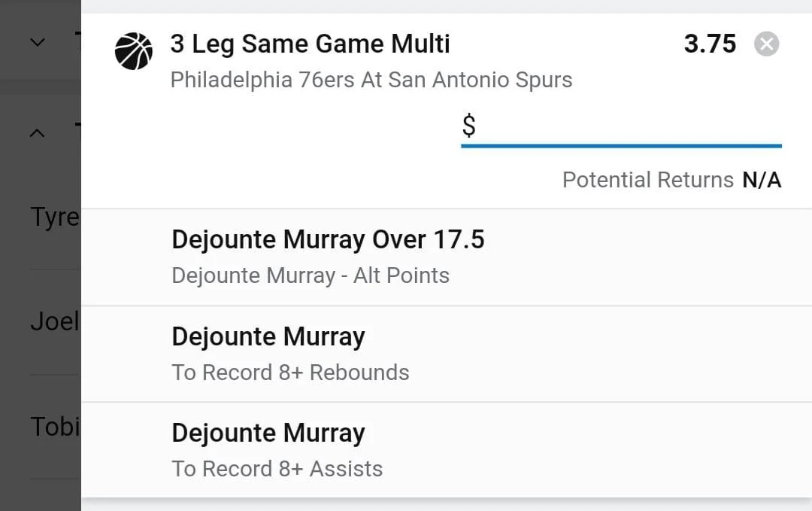Click Dejounte Murray name above the rebounds leg

pos(268,336)
